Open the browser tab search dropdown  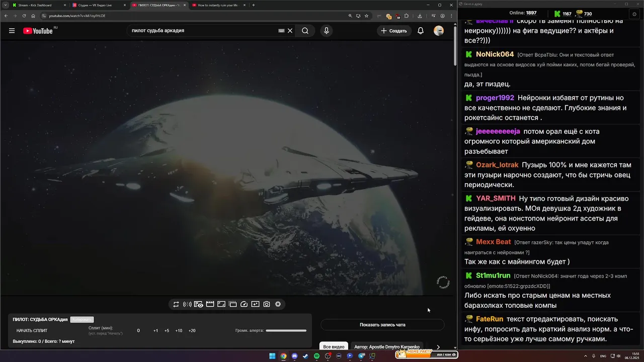5,5
